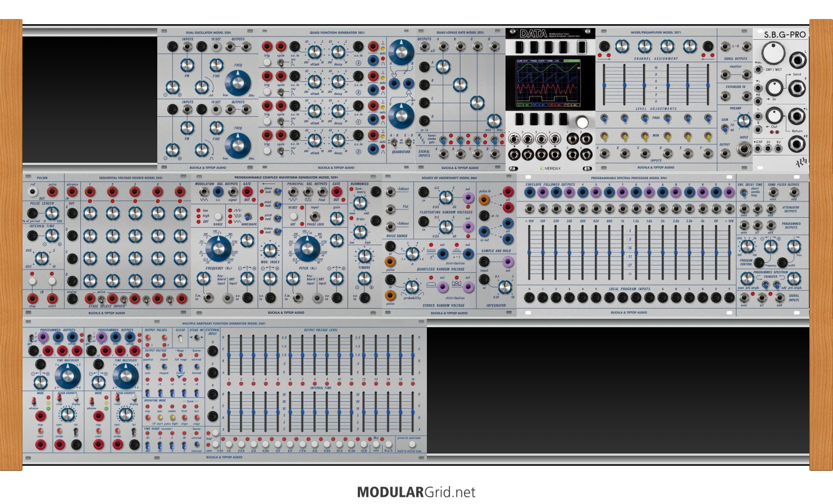This screenshot has height=504, width=833.
Task: Click the Send knob on S.B.G-PRO
Action: click(775, 88)
